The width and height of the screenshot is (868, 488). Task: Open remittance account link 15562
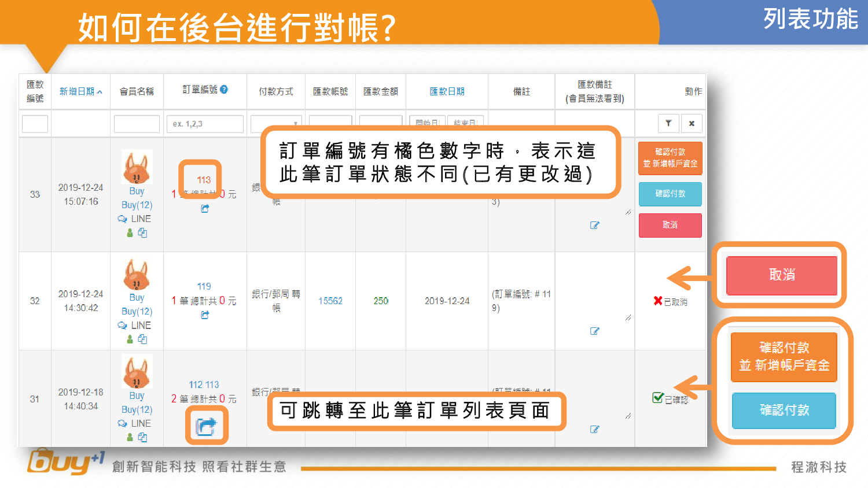coord(330,301)
